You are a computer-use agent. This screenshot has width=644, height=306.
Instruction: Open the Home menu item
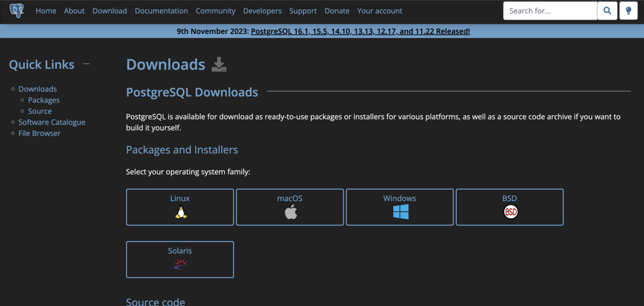(x=46, y=11)
